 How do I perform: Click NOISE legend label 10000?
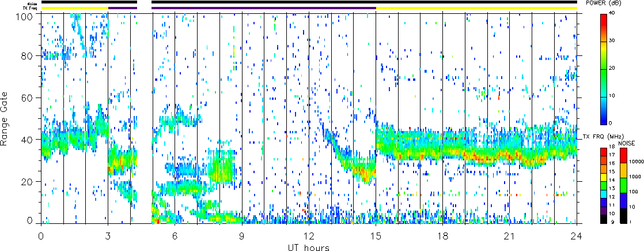pos(635,163)
